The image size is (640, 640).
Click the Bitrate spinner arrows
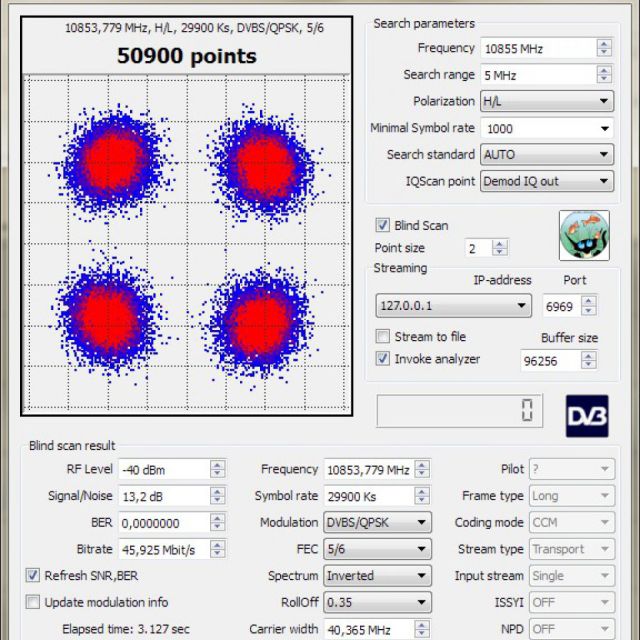(x=218, y=549)
